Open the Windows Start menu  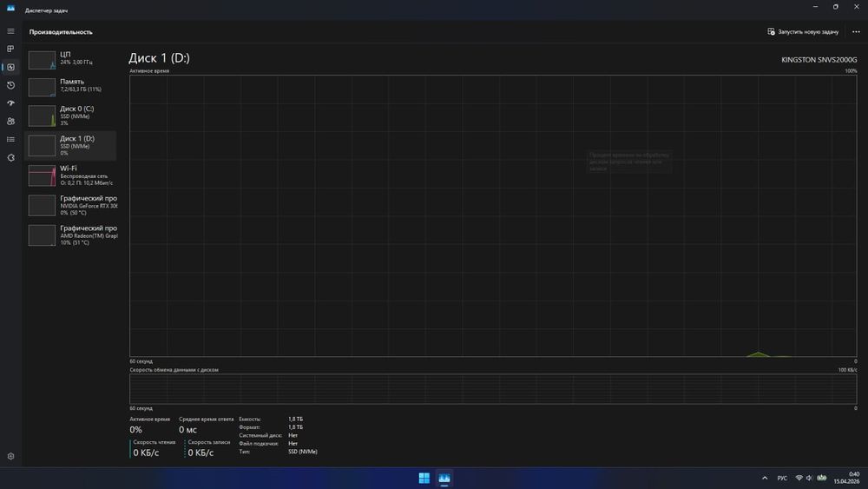(x=424, y=478)
